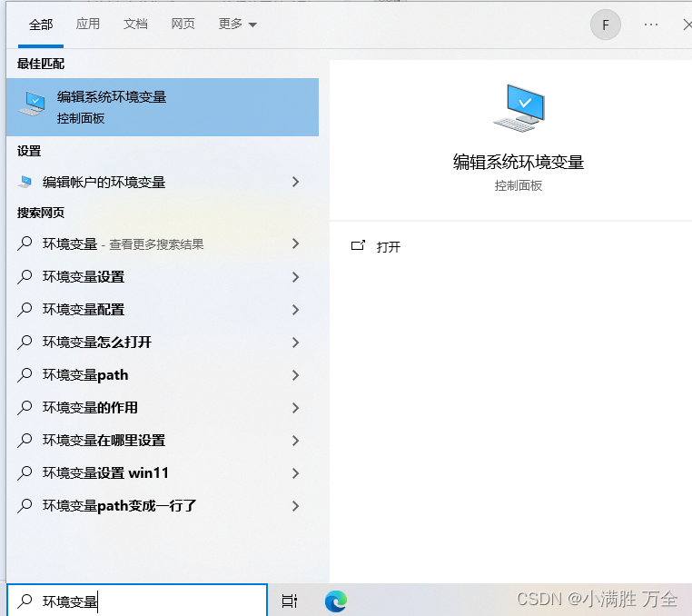Click the search icon beside 环境变量设置
This screenshot has height=616, width=692.
pyautogui.click(x=25, y=277)
